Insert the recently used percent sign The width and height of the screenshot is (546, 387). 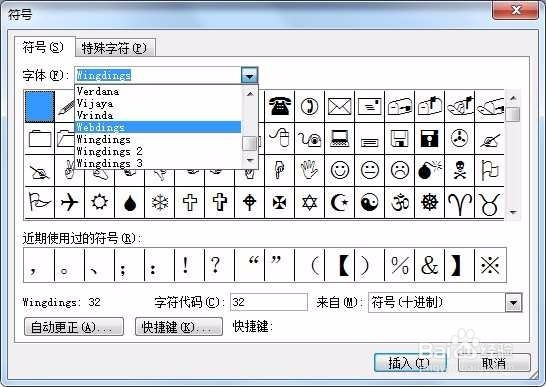(x=399, y=265)
